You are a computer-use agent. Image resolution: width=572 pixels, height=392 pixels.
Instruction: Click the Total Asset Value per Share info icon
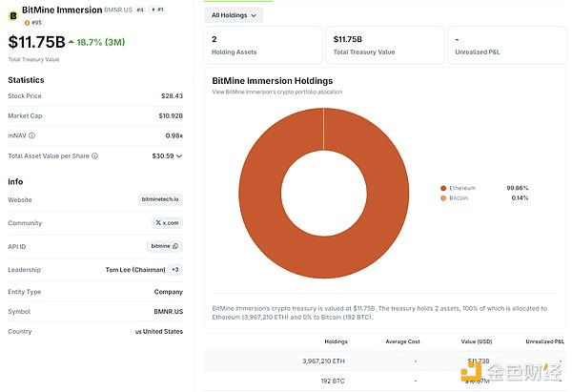point(95,155)
